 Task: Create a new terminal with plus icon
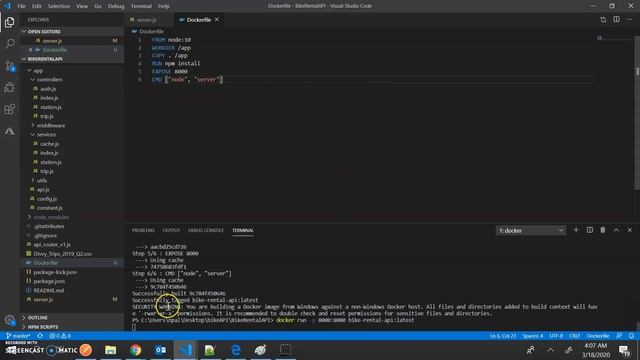(576, 230)
